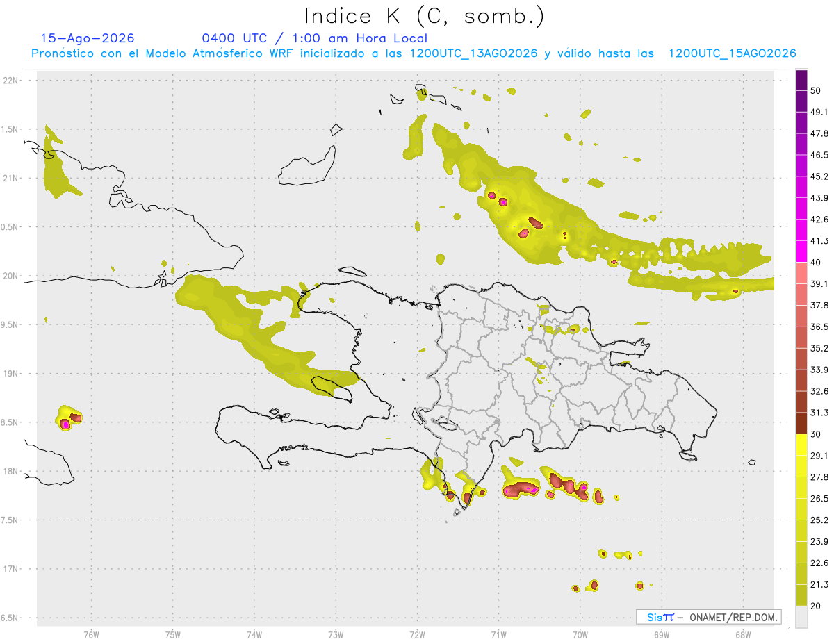
Task: Click the '72W' longitude axis label
Action: [417, 635]
